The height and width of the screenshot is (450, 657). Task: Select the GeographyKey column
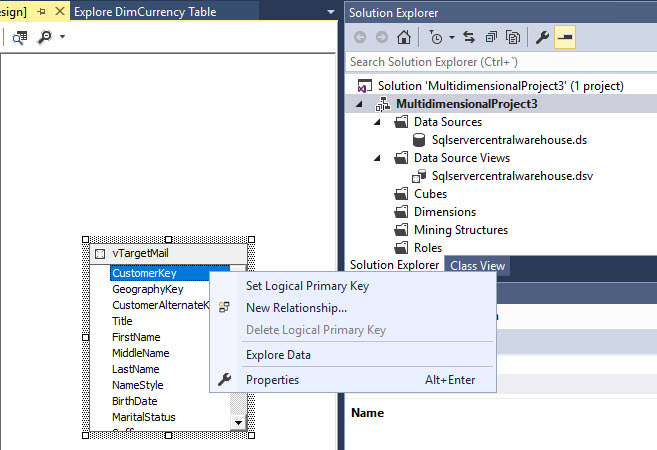(x=147, y=290)
